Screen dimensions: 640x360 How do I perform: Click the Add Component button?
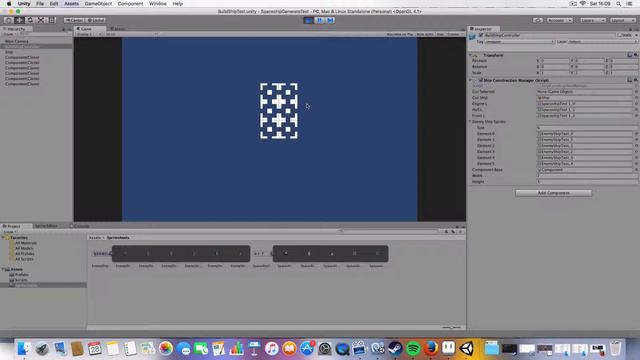click(x=553, y=193)
